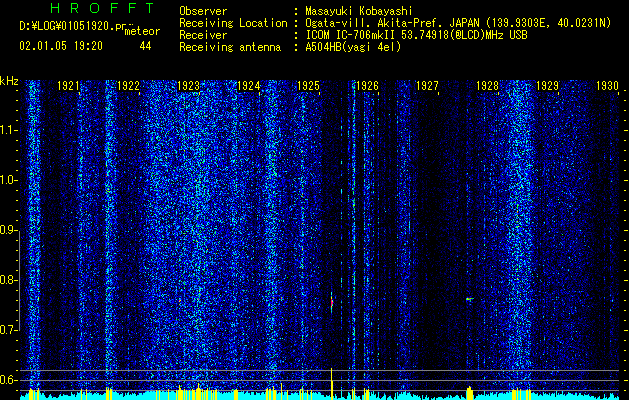Click the HROFFT title text
Image resolution: width=629 pixels, height=400 pixels.
pos(102,8)
